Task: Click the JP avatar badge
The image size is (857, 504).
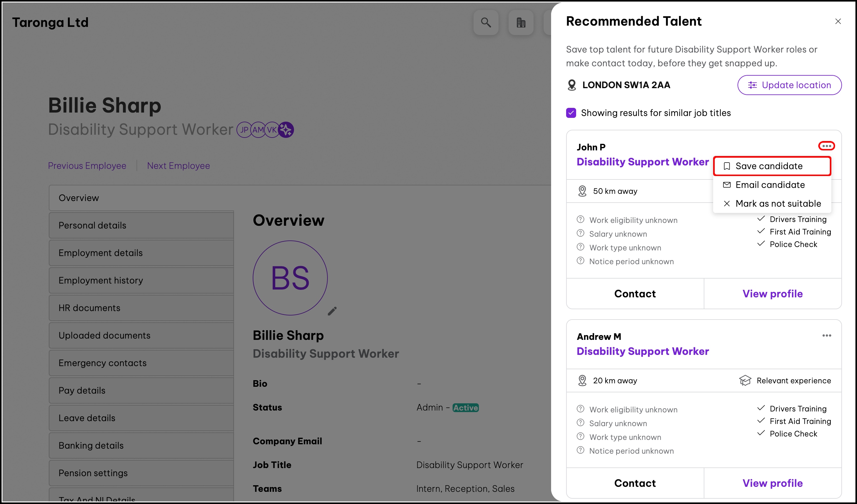Action: pyautogui.click(x=244, y=130)
